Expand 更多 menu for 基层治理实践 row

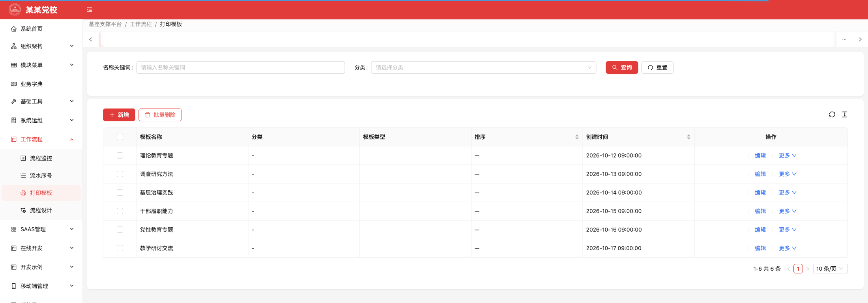788,193
